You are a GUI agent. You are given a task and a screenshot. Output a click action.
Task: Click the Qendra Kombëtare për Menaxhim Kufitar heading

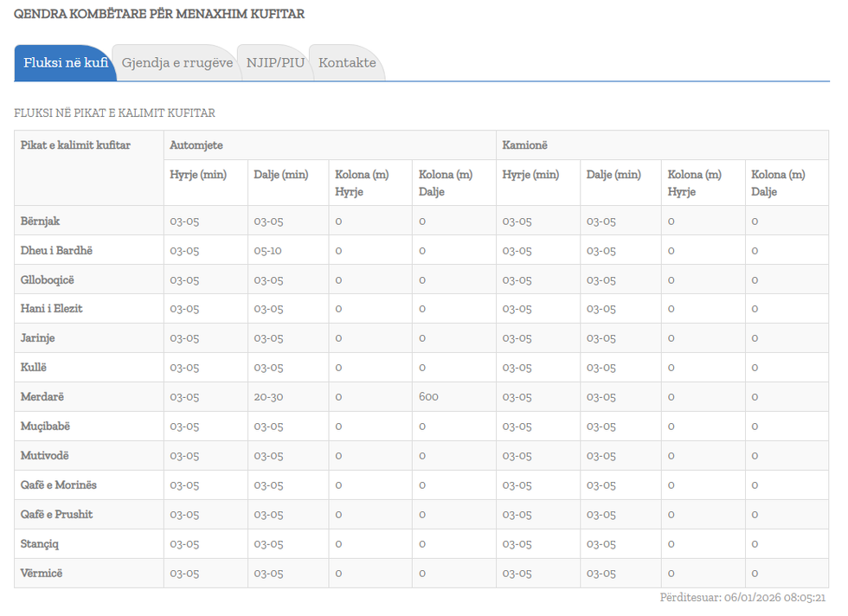(x=159, y=15)
